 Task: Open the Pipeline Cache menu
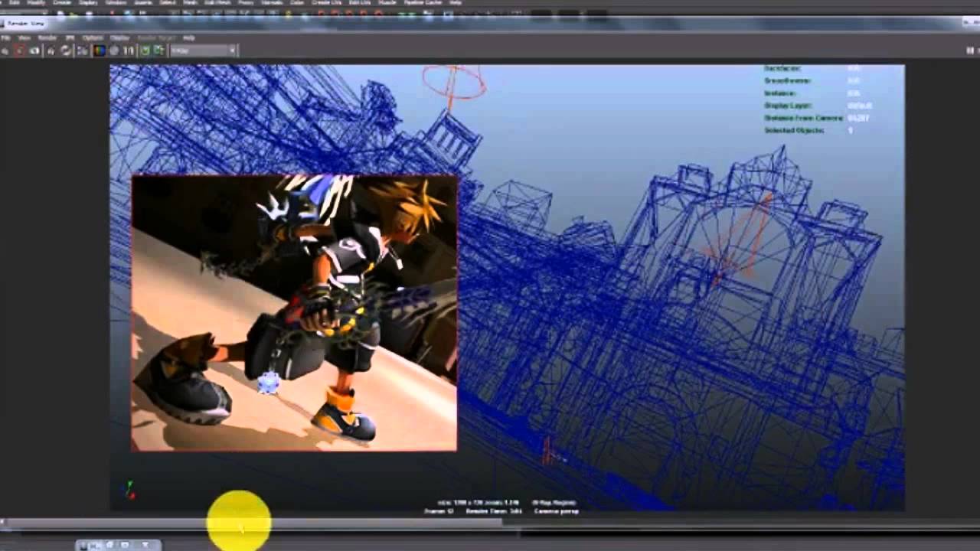[423, 3]
